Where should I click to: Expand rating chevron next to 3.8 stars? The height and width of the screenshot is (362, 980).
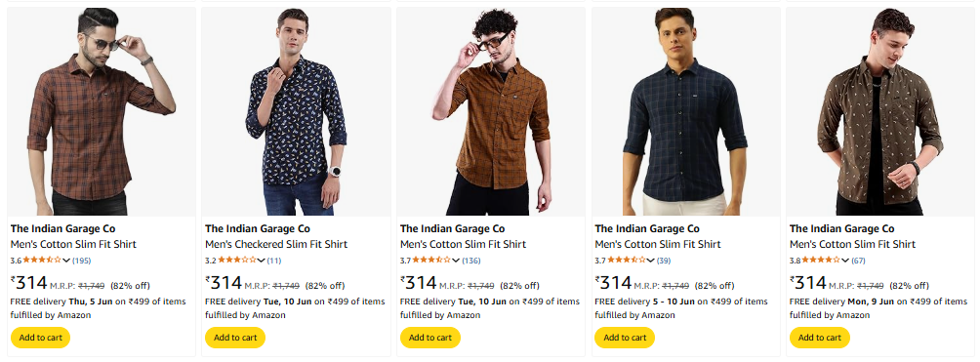click(845, 261)
